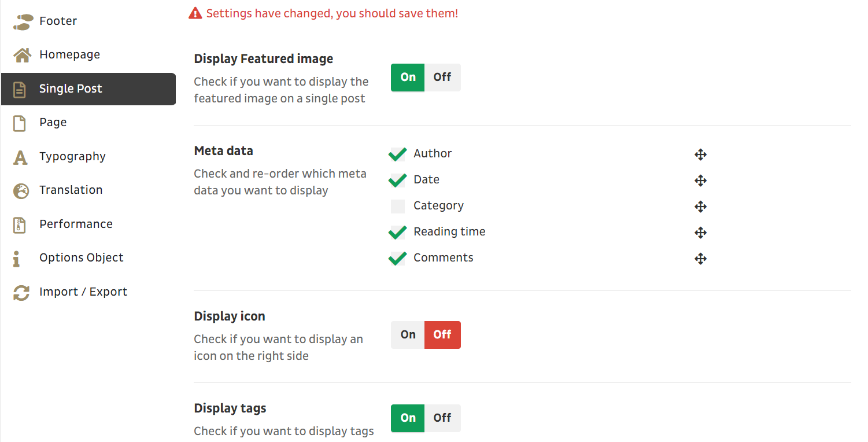Click the Performance zip file icon

[x=20, y=224]
